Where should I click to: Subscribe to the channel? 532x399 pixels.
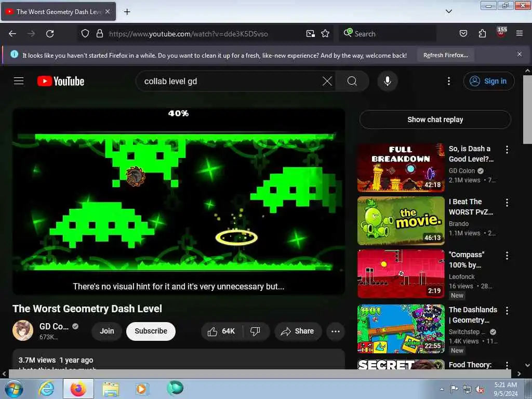click(x=151, y=331)
